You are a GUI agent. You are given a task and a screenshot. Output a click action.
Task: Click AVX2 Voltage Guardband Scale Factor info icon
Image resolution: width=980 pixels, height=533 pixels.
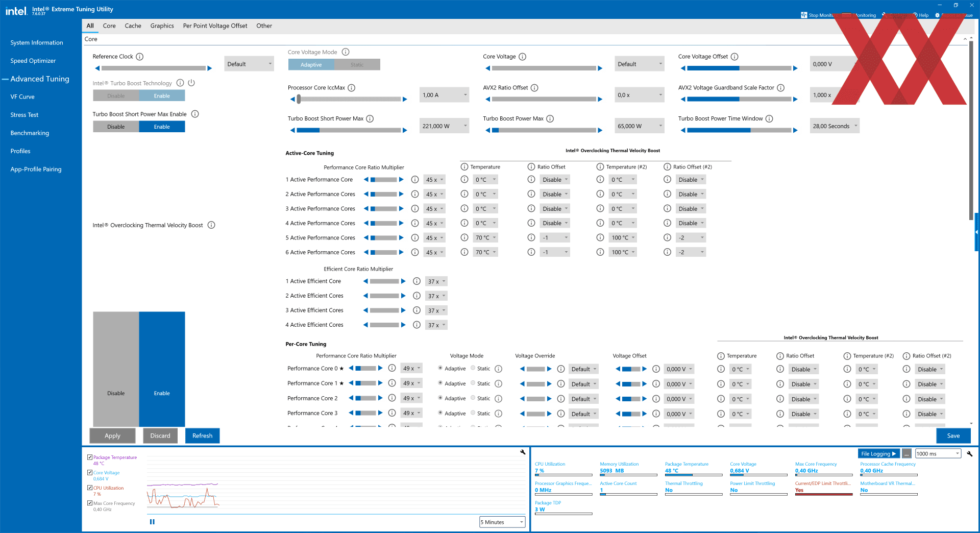click(781, 88)
